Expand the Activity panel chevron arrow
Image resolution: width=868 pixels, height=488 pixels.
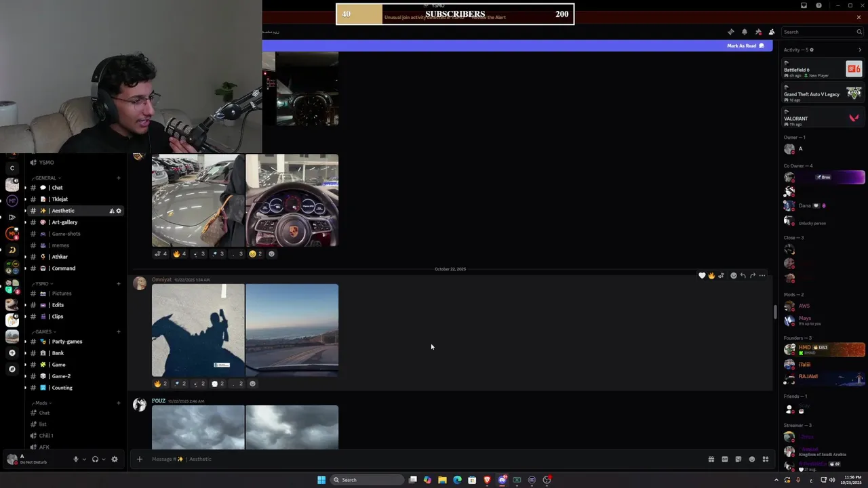coord(860,49)
